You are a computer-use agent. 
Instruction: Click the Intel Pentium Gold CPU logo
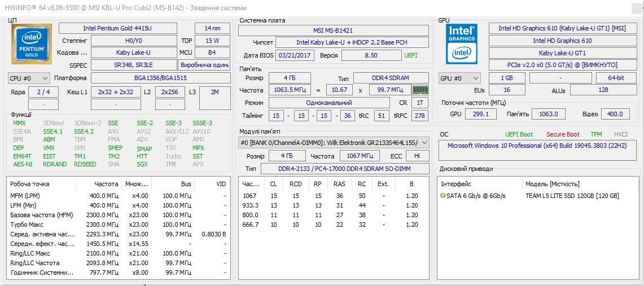(x=32, y=45)
